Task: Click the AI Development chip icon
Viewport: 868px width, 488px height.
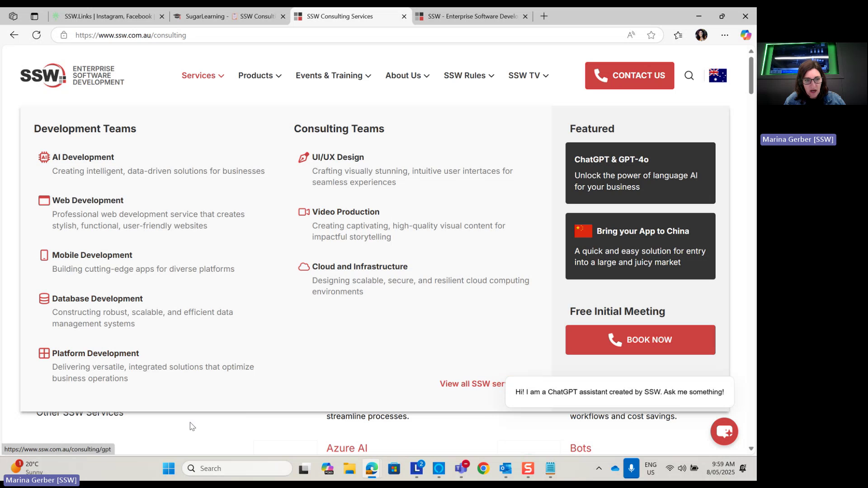Action: 44,157
